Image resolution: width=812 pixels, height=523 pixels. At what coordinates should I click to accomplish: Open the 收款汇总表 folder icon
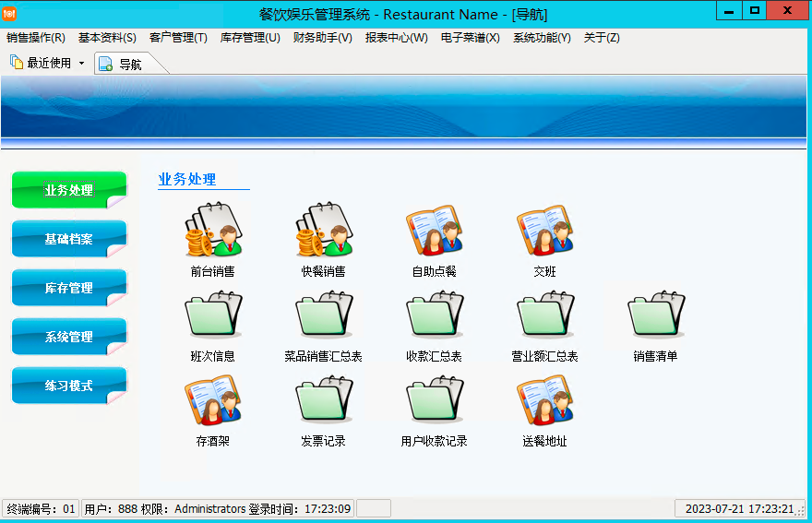(434, 315)
